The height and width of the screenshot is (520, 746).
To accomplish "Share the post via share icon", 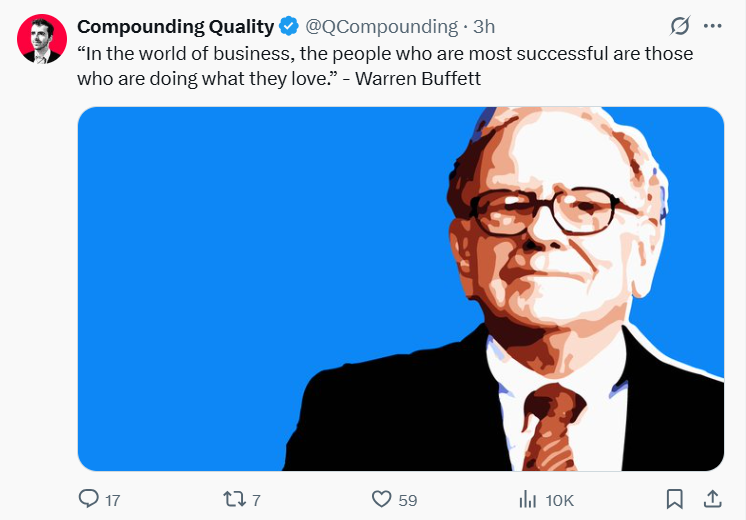I will click(x=712, y=499).
